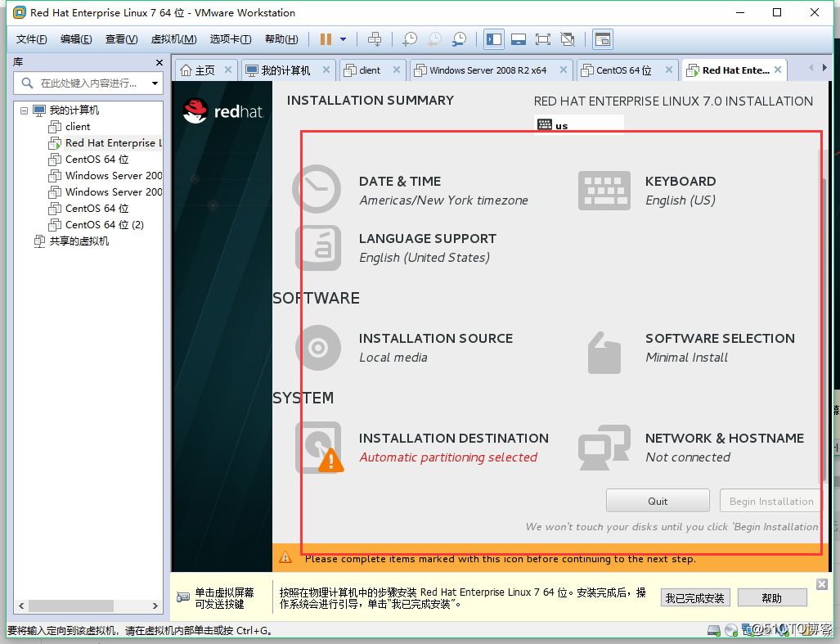Close the 主页 tab
The width and height of the screenshot is (840, 644).
pos(228,70)
